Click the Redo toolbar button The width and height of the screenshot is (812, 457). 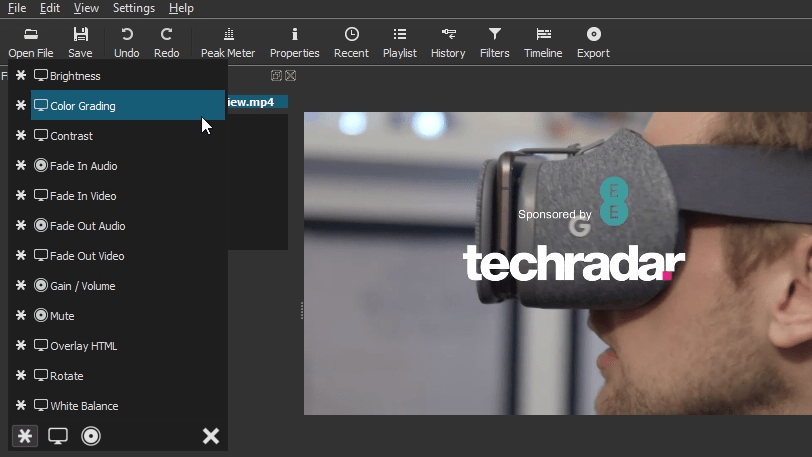pyautogui.click(x=166, y=42)
